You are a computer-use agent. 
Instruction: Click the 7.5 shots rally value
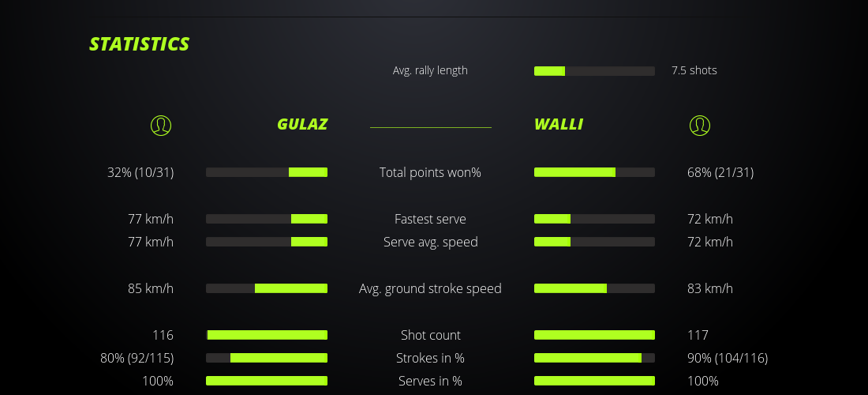coord(694,70)
